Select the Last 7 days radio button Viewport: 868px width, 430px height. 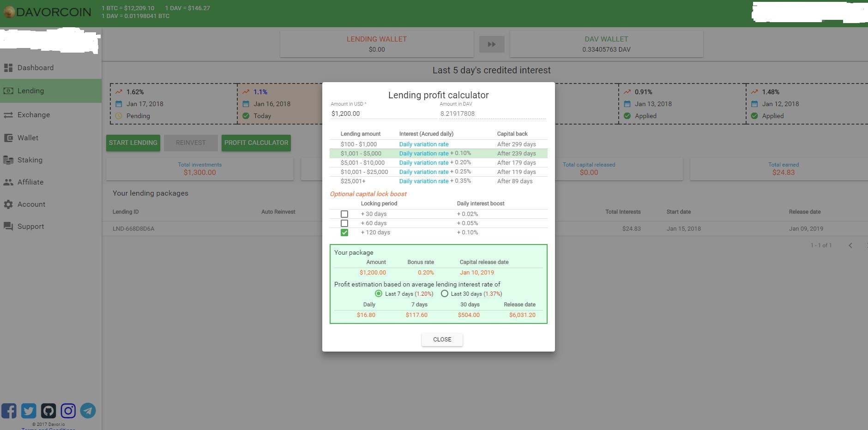pyautogui.click(x=379, y=293)
